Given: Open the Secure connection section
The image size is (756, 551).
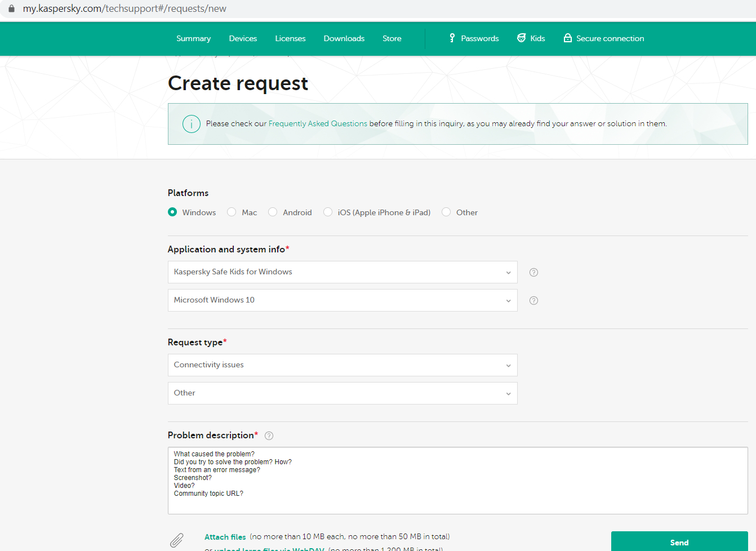Looking at the screenshot, I should (x=610, y=38).
